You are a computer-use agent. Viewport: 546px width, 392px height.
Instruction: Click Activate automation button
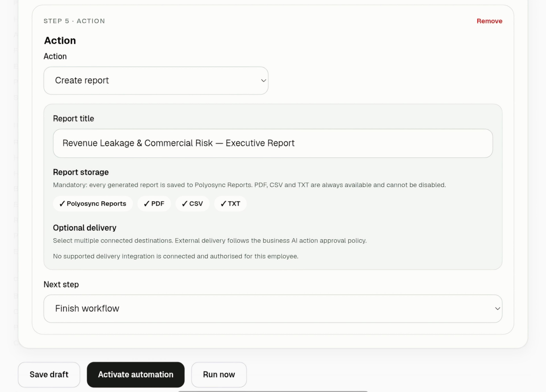click(x=136, y=375)
